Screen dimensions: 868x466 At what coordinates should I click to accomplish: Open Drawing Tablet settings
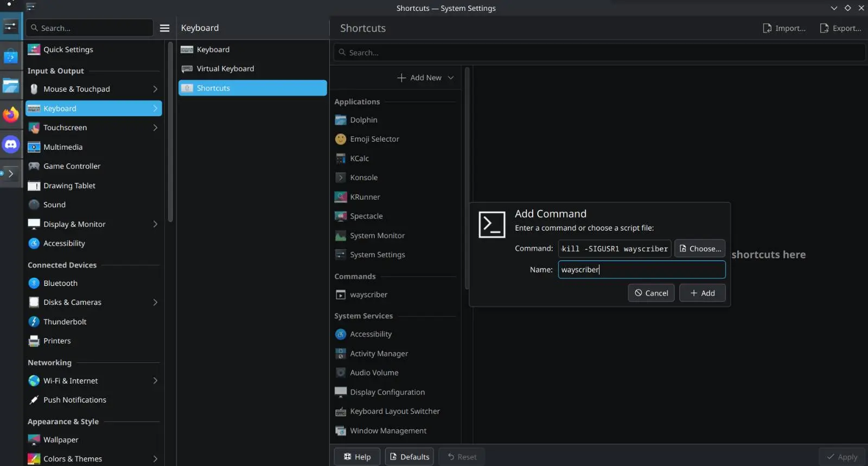pos(94,186)
